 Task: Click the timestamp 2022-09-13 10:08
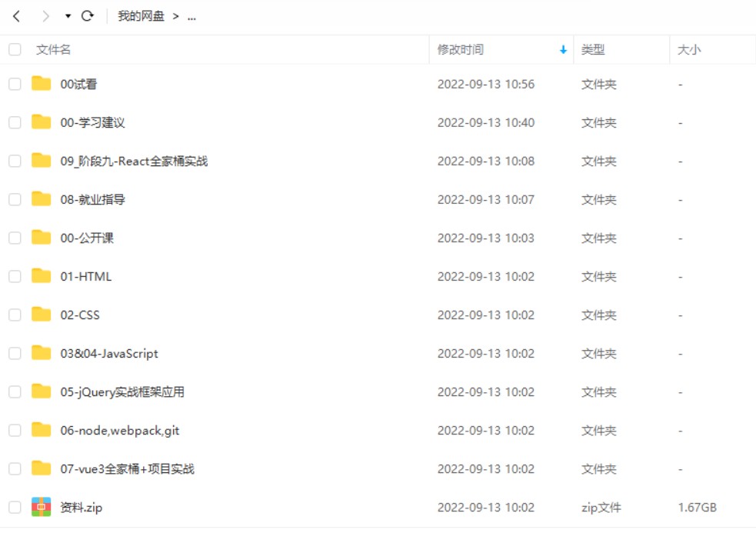(x=486, y=161)
